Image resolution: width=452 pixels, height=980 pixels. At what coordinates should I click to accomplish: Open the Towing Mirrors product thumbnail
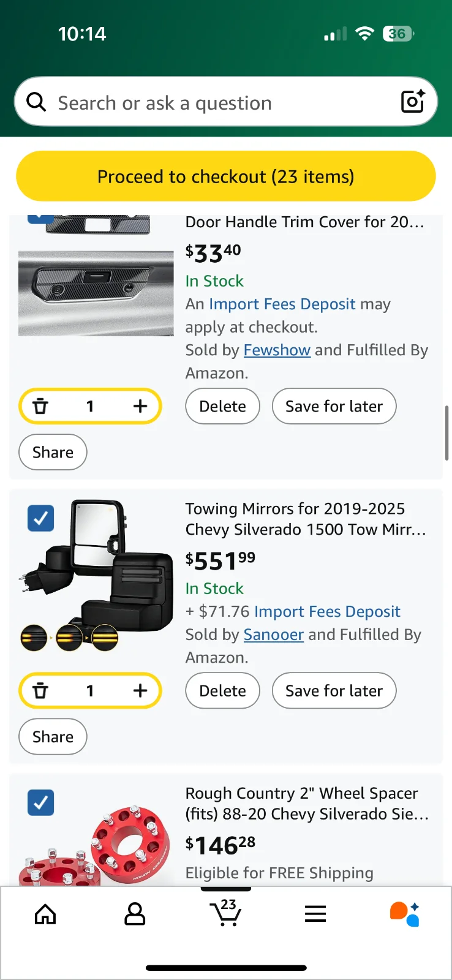pyautogui.click(x=97, y=576)
